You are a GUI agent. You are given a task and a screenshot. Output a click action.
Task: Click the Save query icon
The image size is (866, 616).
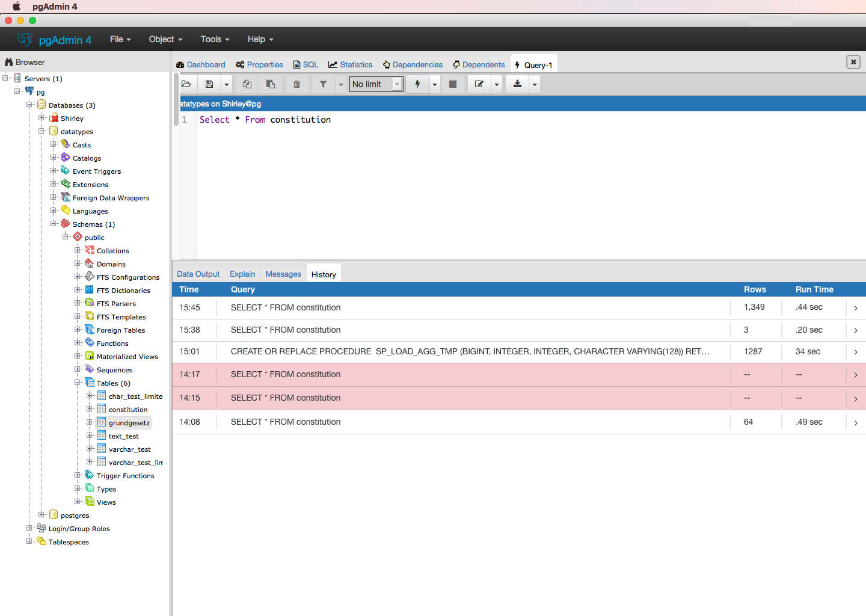pos(209,84)
